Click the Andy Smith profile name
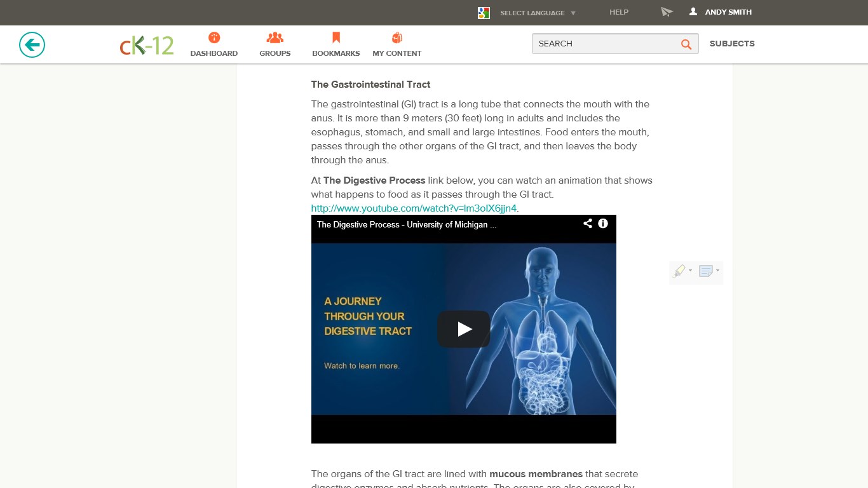Screen dimensions: 868x488 tap(728, 12)
